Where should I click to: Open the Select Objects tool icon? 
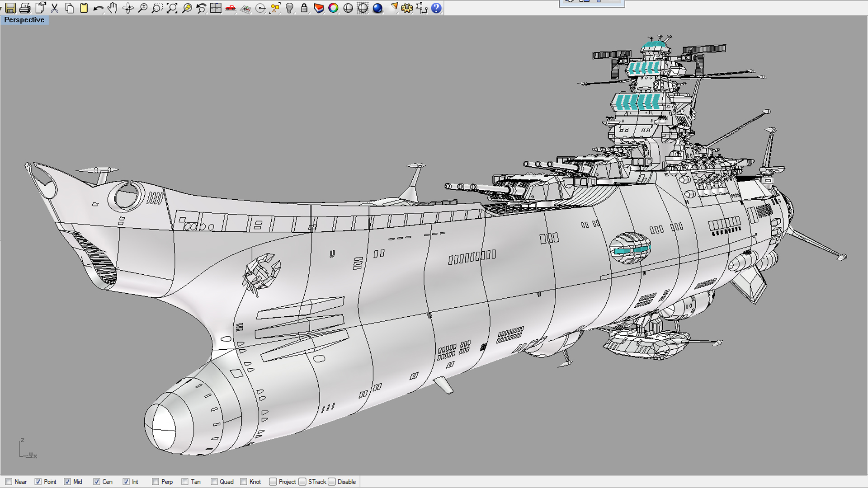pyautogui.click(x=275, y=8)
